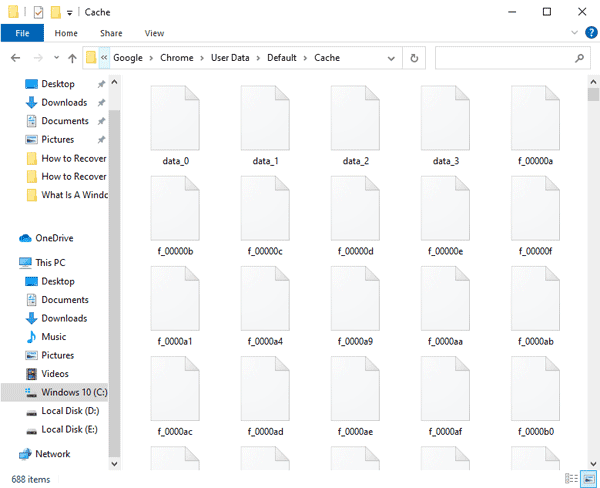Click the Properties quick access icon

point(38,12)
